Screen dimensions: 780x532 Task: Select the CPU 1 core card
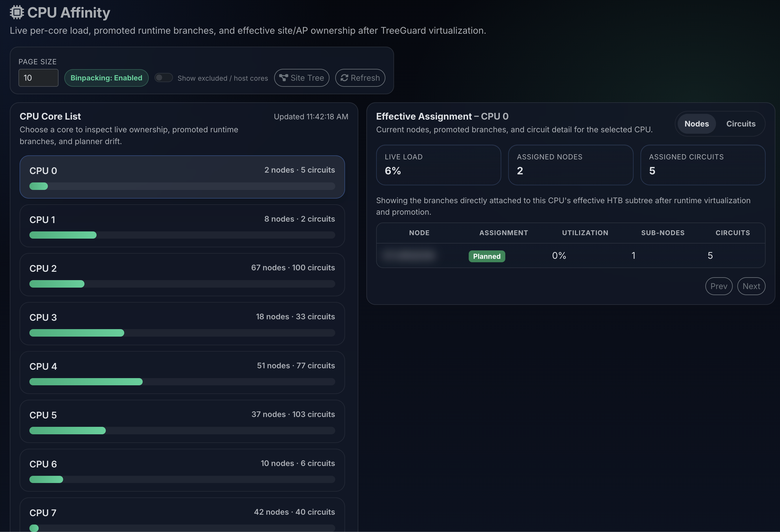pos(182,226)
